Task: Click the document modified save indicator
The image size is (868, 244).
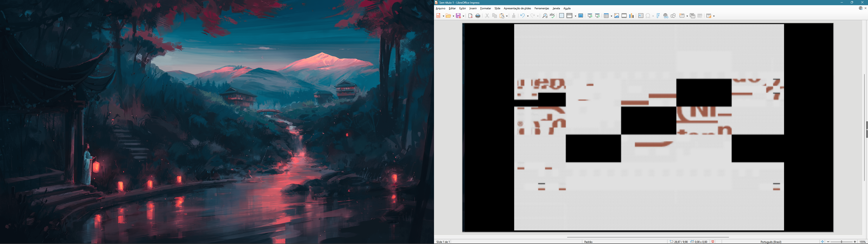Action: pos(713,242)
